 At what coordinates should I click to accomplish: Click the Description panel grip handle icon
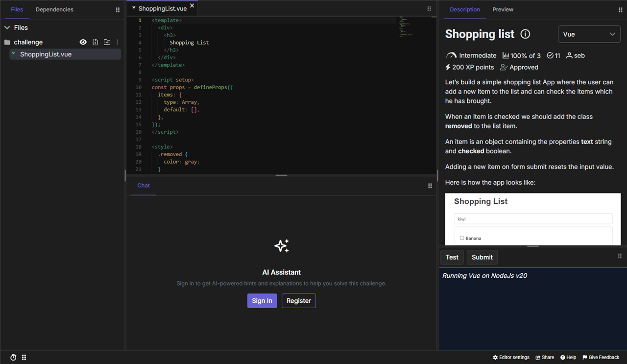pos(621,10)
